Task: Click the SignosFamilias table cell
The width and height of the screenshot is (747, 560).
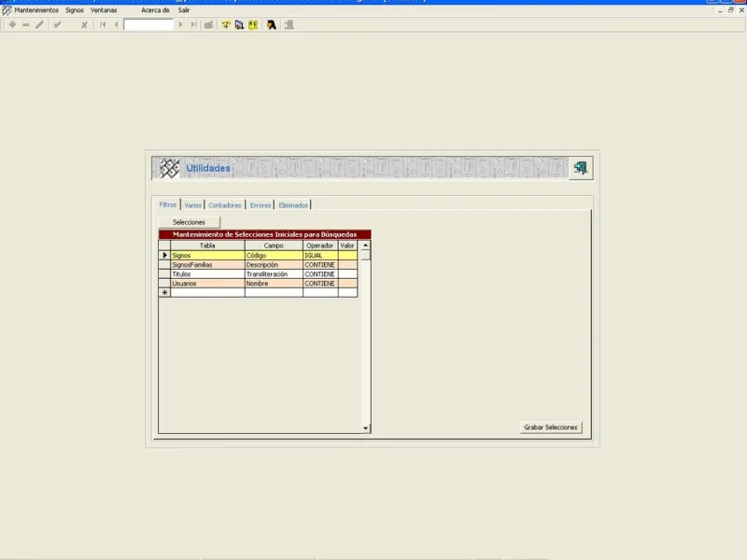Action: pyautogui.click(x=207, y=265)
